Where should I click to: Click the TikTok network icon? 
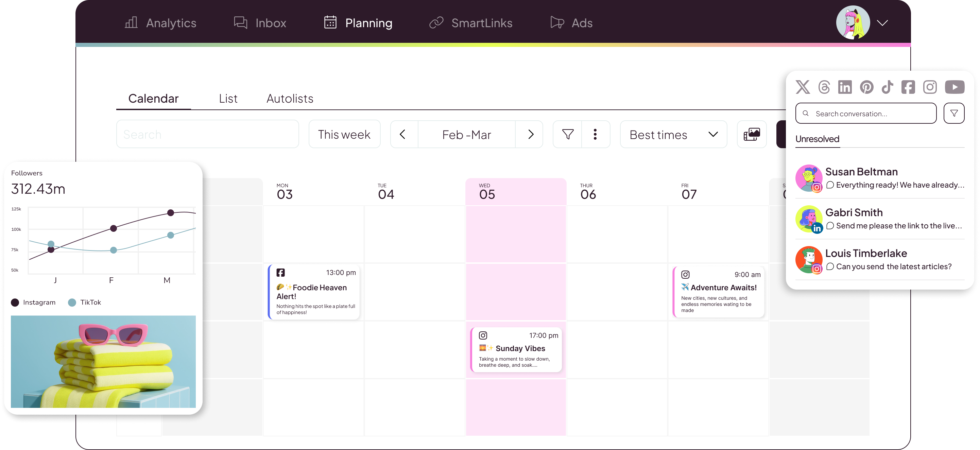pos(887,87)
